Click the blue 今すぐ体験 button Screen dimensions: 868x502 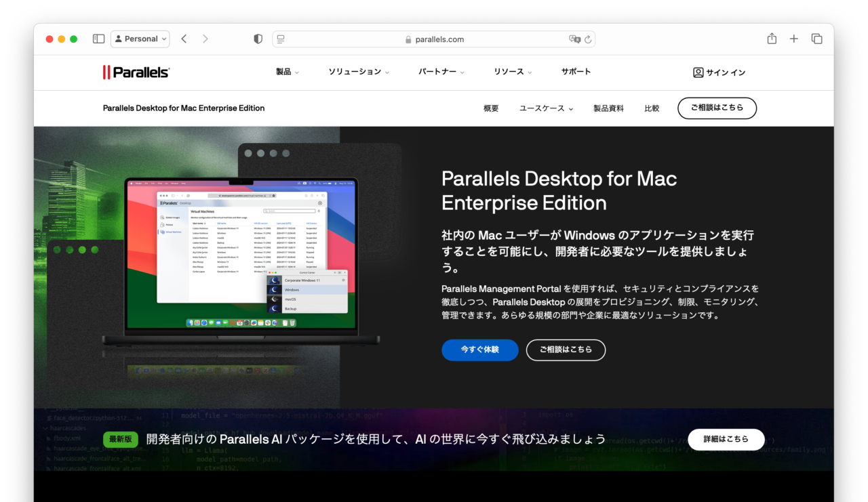pyautogui.click(x=479, y=350)
